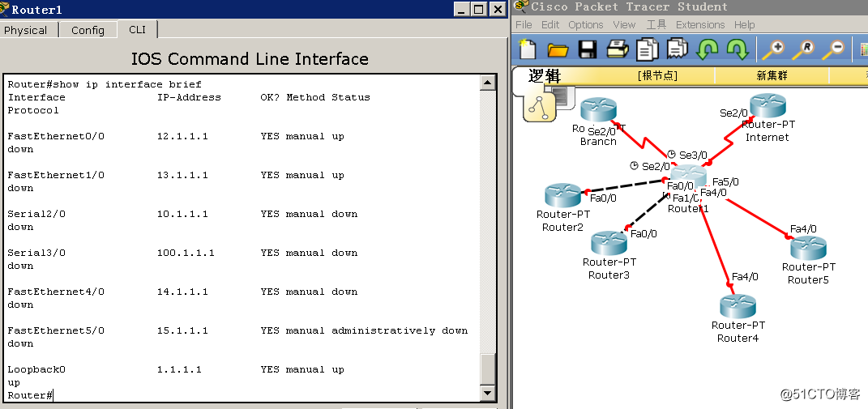Click the 15.1.1.1 IP address
This screenshot has width=868, height=409.
182,330
